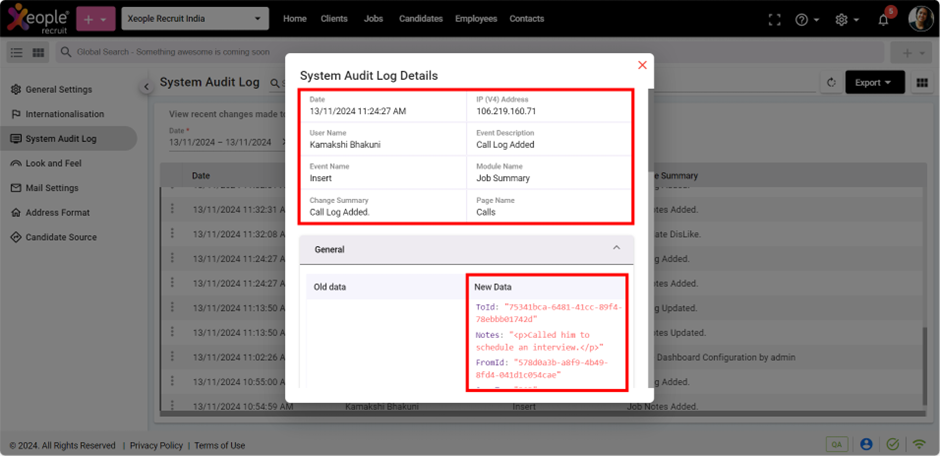Open the Privacy Policy link
Image resolution: width=940 pixels, height=456 pixels.
156,445
